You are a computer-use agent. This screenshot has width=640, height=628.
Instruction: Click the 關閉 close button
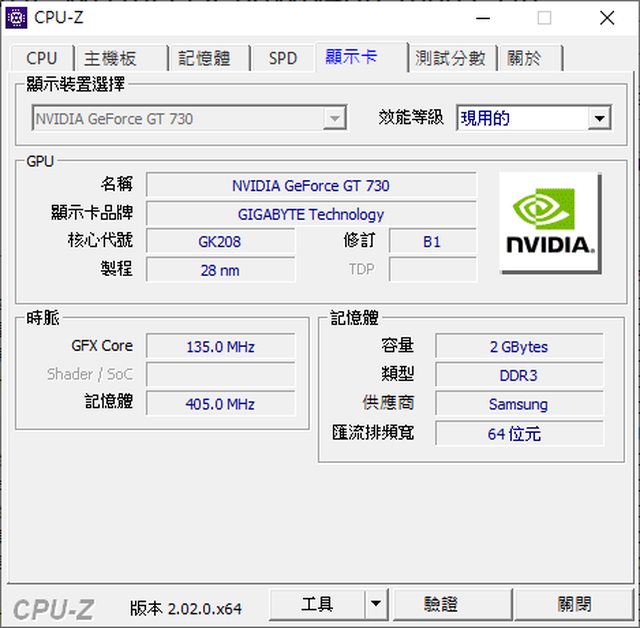[x=574, y=604]
